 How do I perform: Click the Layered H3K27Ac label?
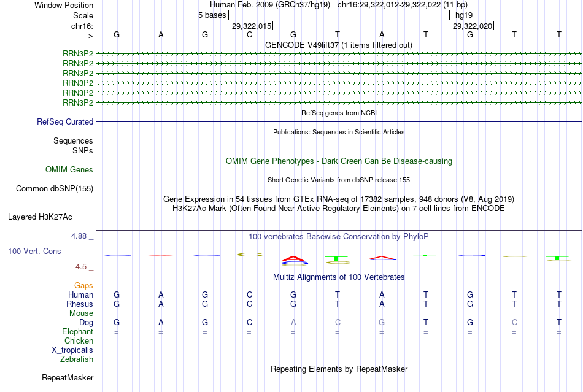click(40, 217)
